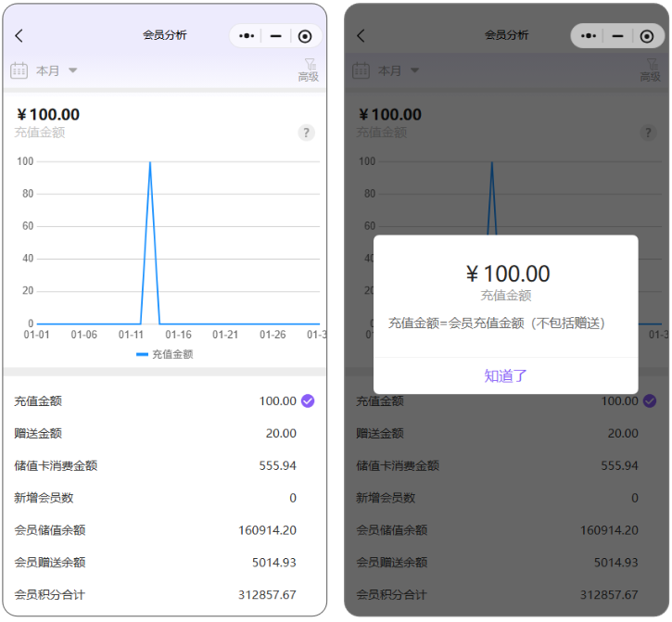
Task: Open the 高级 filter icon on undimmed screen
Action: [309, 70]
